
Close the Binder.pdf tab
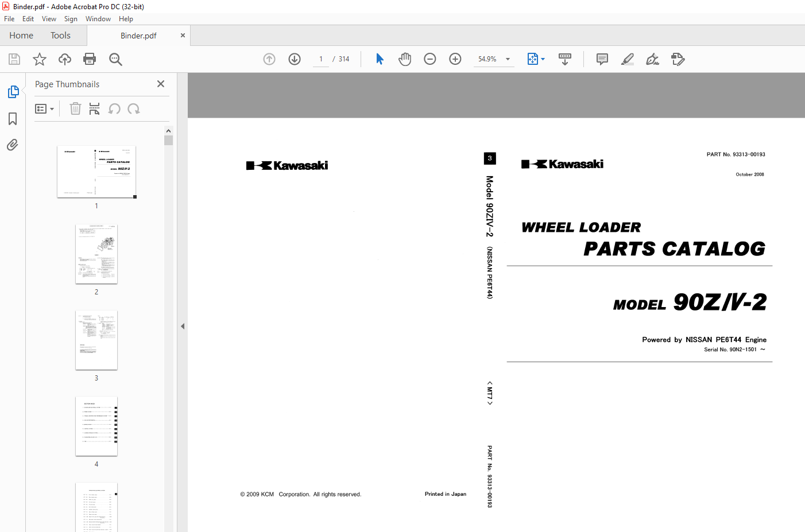(183, 35)
